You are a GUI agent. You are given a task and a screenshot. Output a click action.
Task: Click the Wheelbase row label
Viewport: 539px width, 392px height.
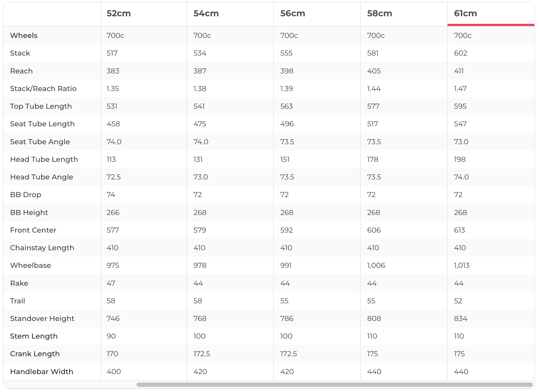[x=30, y=265]
